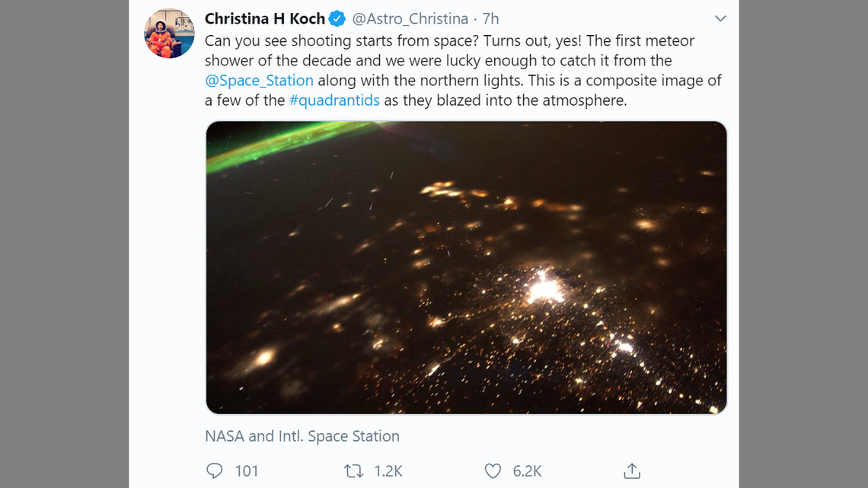The image size is (868, 488).
Task: Open Christina Koch's profile avatar
Action: [169, 33]
